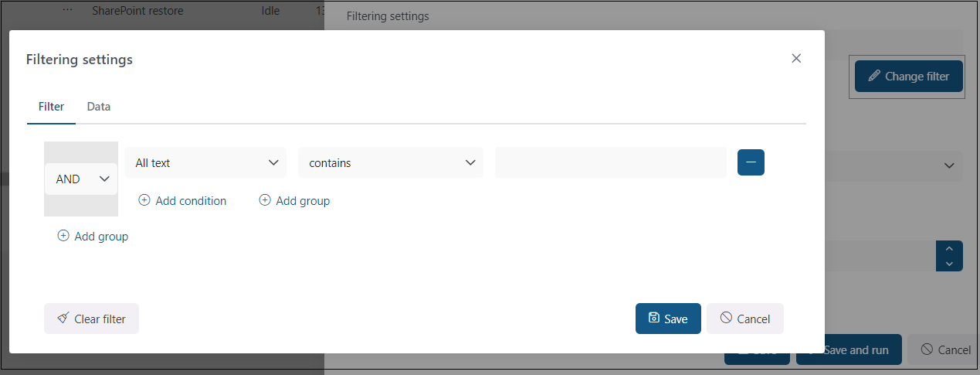Close the Filtering settings dialog
980x375 pixels.
(796, 59)
